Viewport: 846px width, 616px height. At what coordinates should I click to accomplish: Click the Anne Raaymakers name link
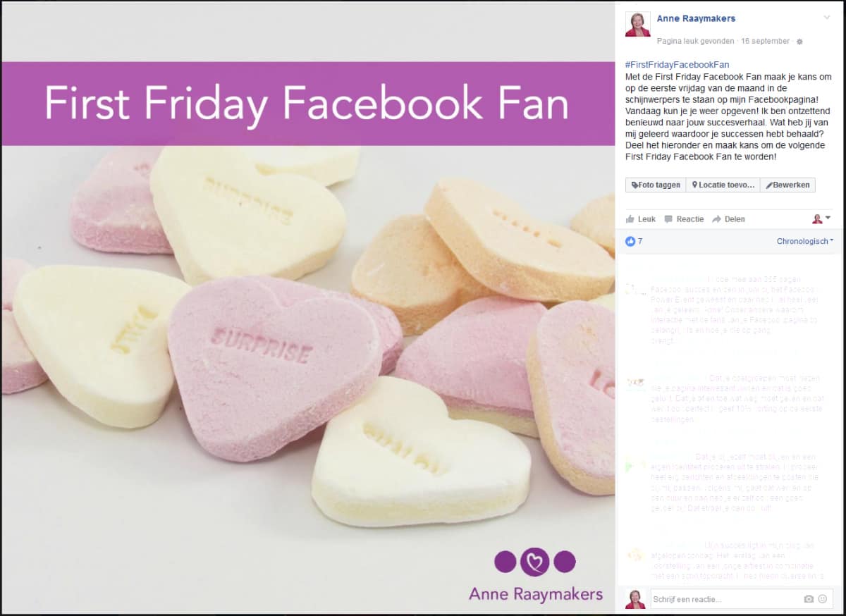[x=696, y=18]
